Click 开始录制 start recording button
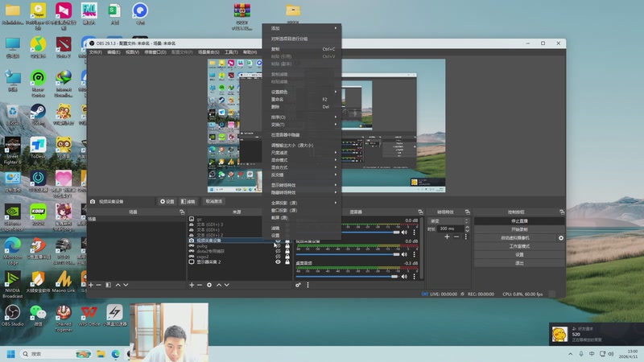 tap(519, 229)
